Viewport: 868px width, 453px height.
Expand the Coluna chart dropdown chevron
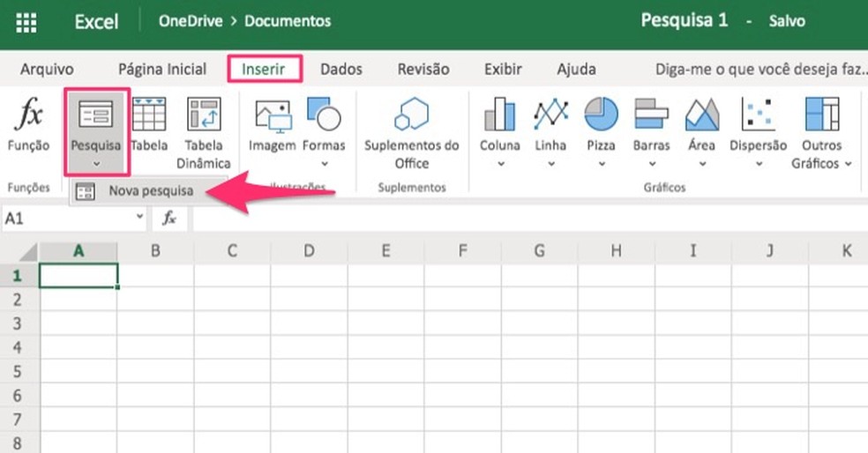click(501, 164)
